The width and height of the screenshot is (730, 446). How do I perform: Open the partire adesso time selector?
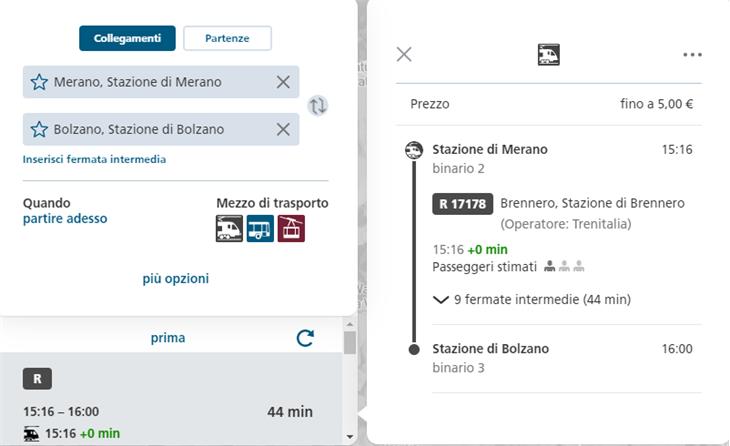(65, 219)
